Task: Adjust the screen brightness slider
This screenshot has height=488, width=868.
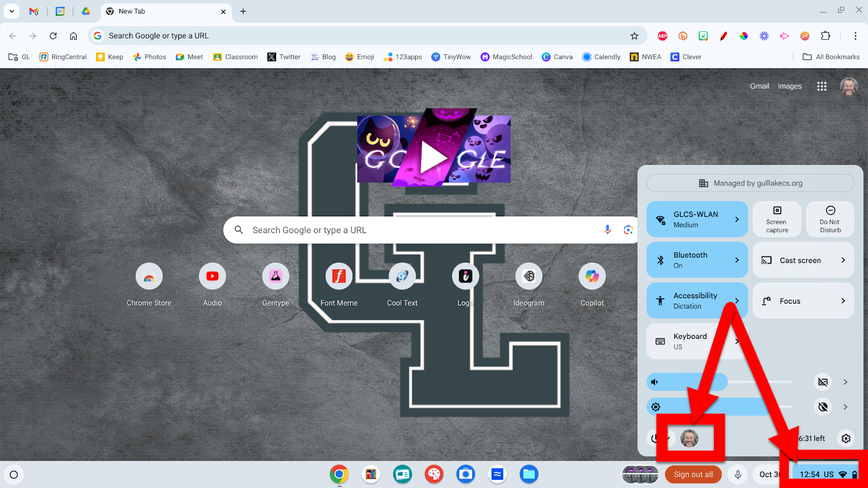Action: click(719, 407)
